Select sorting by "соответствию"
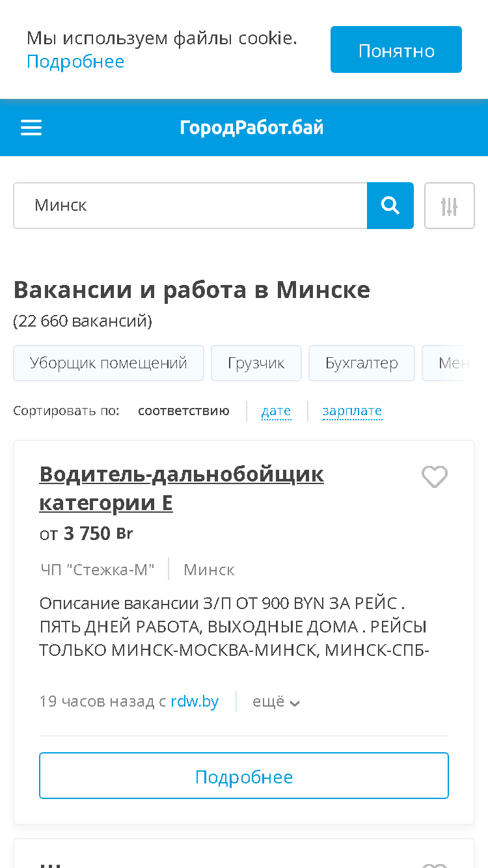Image resolution: width=488 pixels, height=868 pixels. (x=183, y=411)
